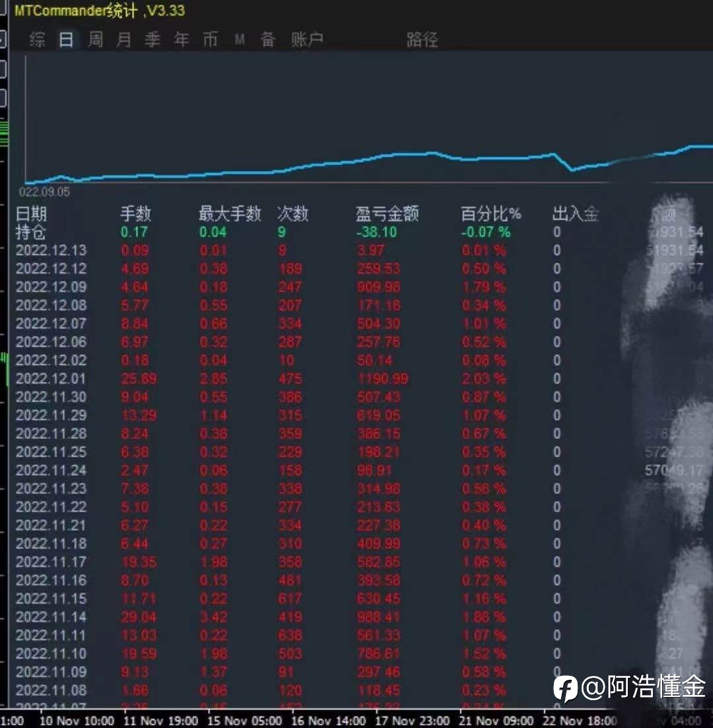Select date row 2022.11.24
Screen dimensions: 713x728
click(51, 471)
